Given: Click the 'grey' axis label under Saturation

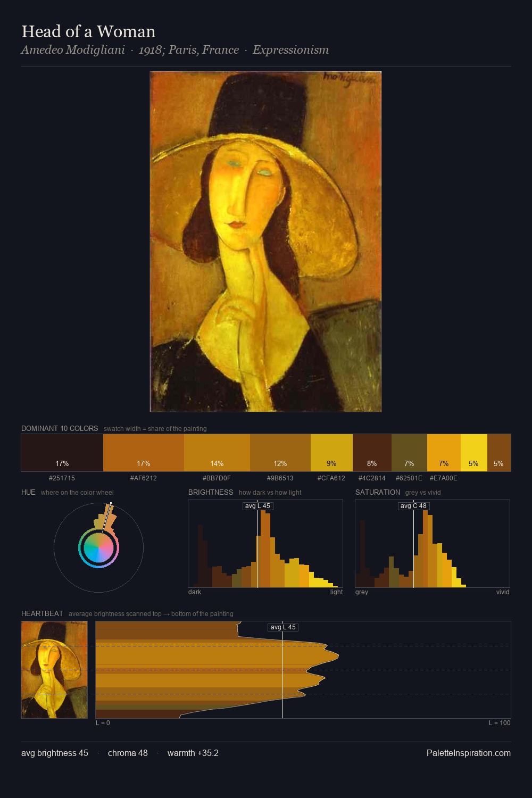Looking at the screenshot, I should click(362, 592).
